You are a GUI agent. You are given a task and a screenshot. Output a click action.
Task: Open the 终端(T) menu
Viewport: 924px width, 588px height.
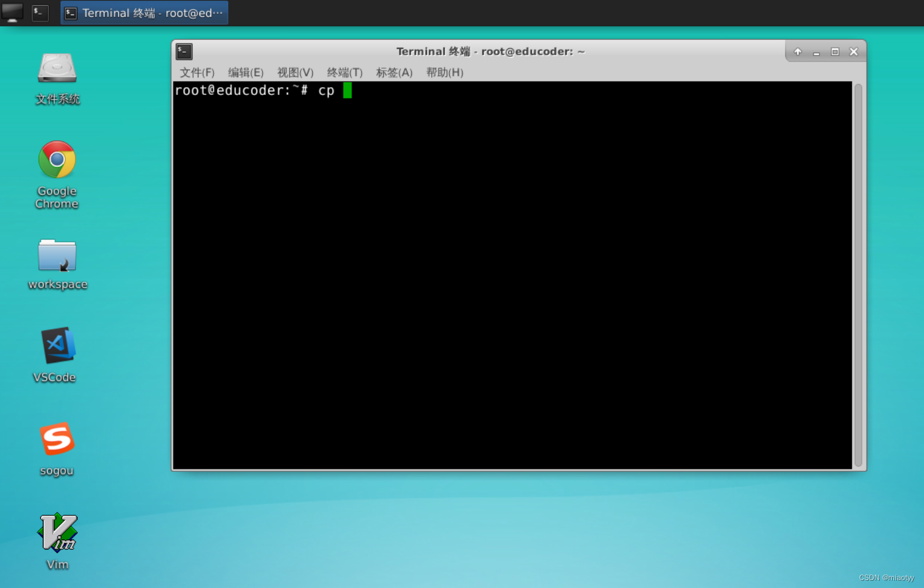pos(345,73)
